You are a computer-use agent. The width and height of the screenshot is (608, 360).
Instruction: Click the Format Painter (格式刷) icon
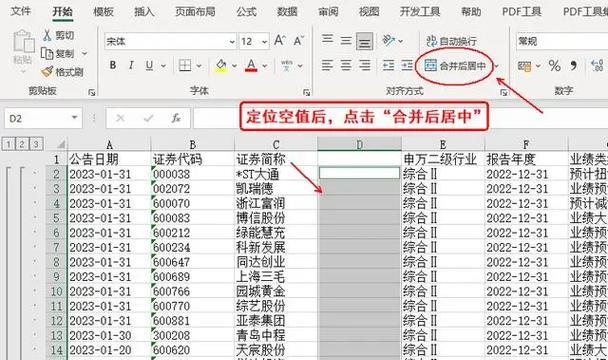(47, 71)
